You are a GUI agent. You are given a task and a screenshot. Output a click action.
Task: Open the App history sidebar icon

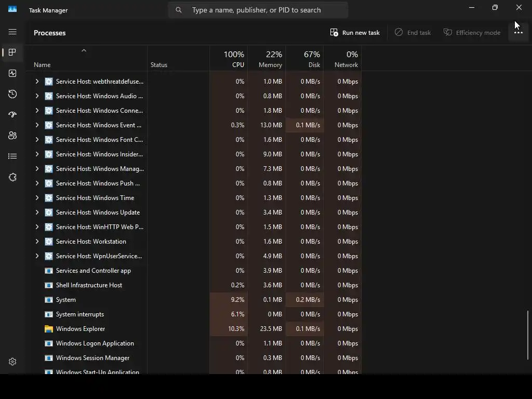(x=12, y=94)
